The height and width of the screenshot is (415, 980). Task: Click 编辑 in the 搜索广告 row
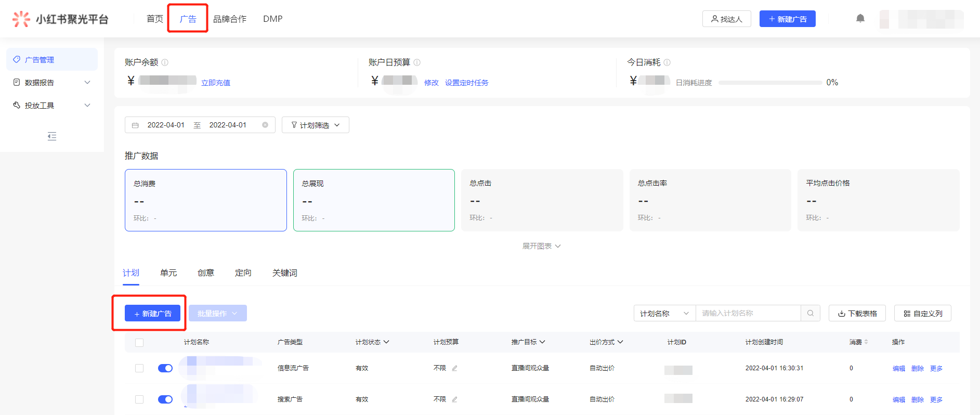pyautogui.click(x=899, y=399)
